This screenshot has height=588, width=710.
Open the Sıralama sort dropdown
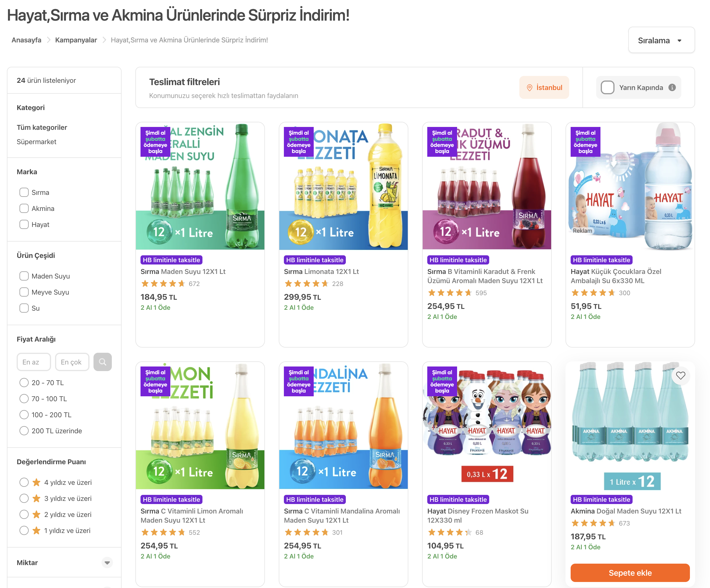pyautogui.click(x=661, y=40)
